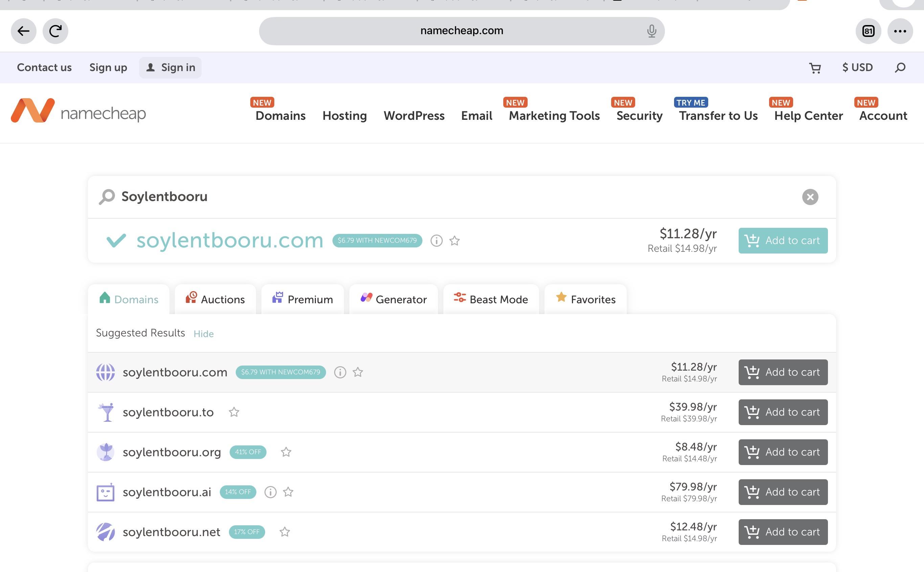Open info icon beside main soylentbooru.com result
Image resolution: width=924 pixels, height=572 pixels.
pos(437,241)
